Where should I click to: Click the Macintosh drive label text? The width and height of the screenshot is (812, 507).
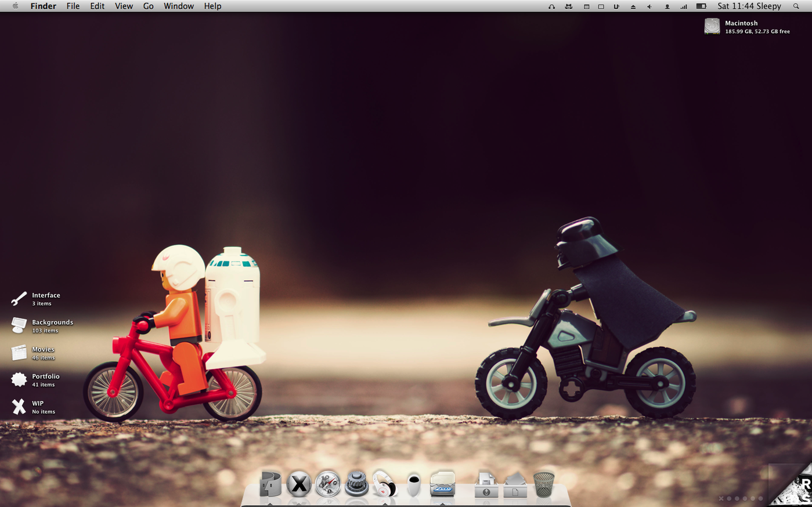click(741, 23)
